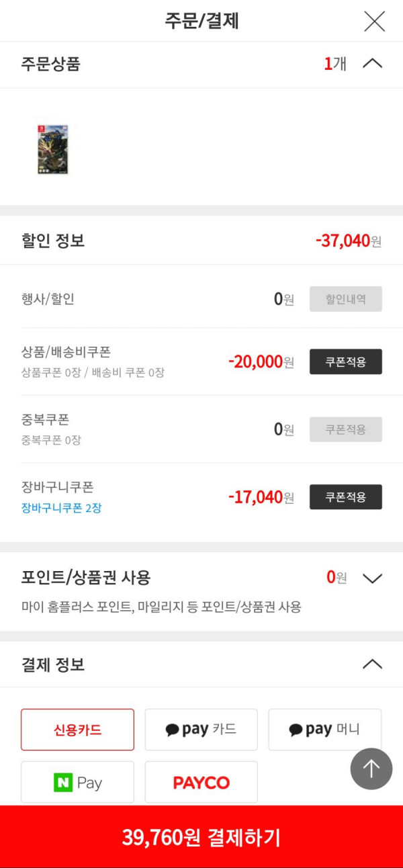The height and width of the screenshot is (868, 403).
Task: Close the 주문/결제 page with the X icon
Action: 374,21
